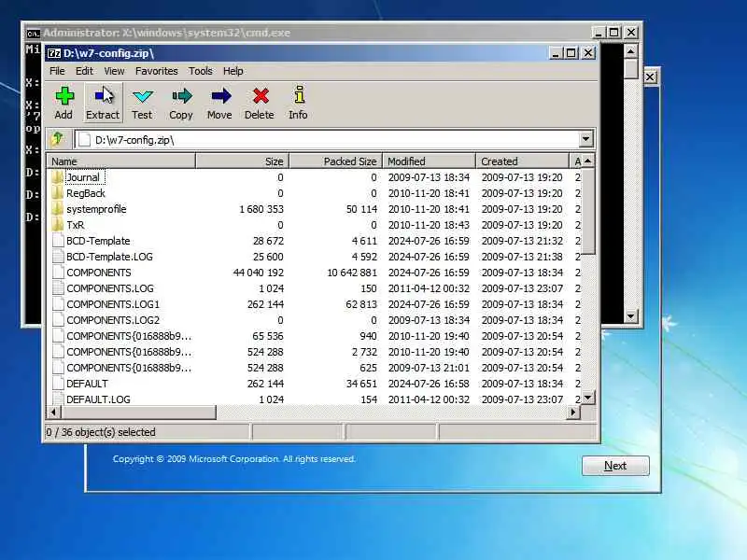Click packed size value 34 651
Image resolution: width=747 pixels, height=560 pixels.
(x=361, y=384)
